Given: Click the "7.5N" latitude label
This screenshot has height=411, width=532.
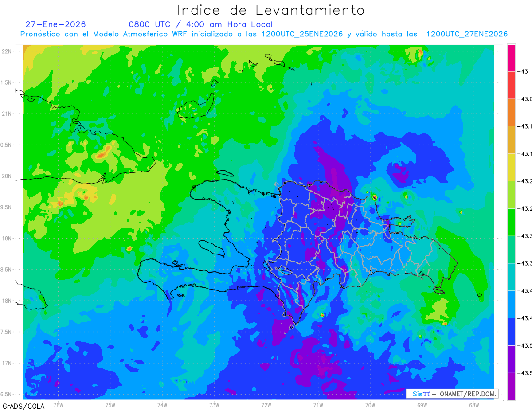Looking at the screenshot, I should click(x=6, y=332).
